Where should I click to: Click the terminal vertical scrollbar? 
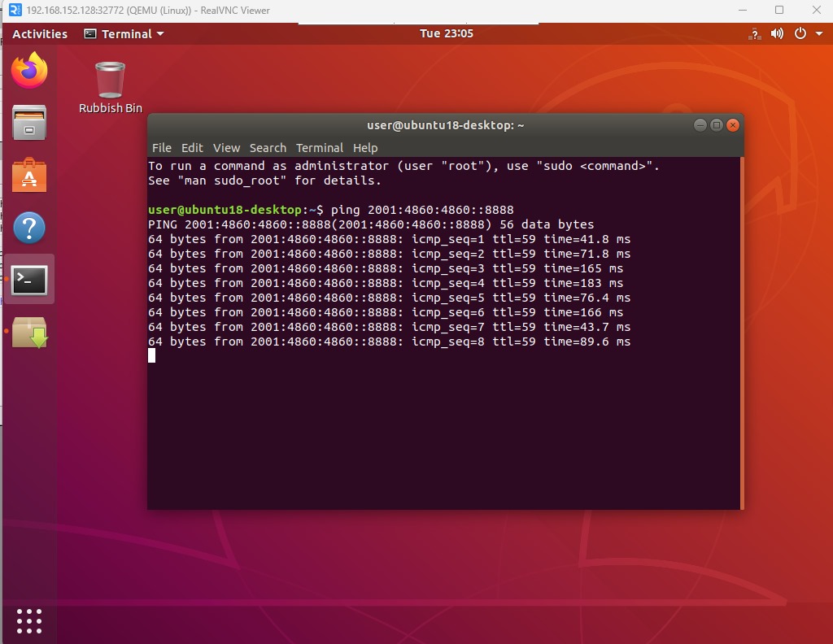point(742,333)
